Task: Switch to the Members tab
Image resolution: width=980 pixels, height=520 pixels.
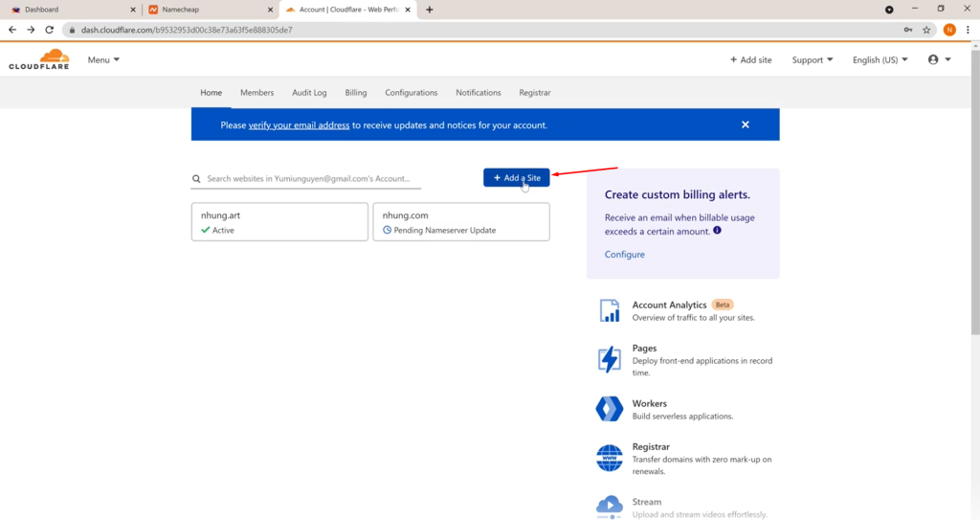Action: click(256, 93)
